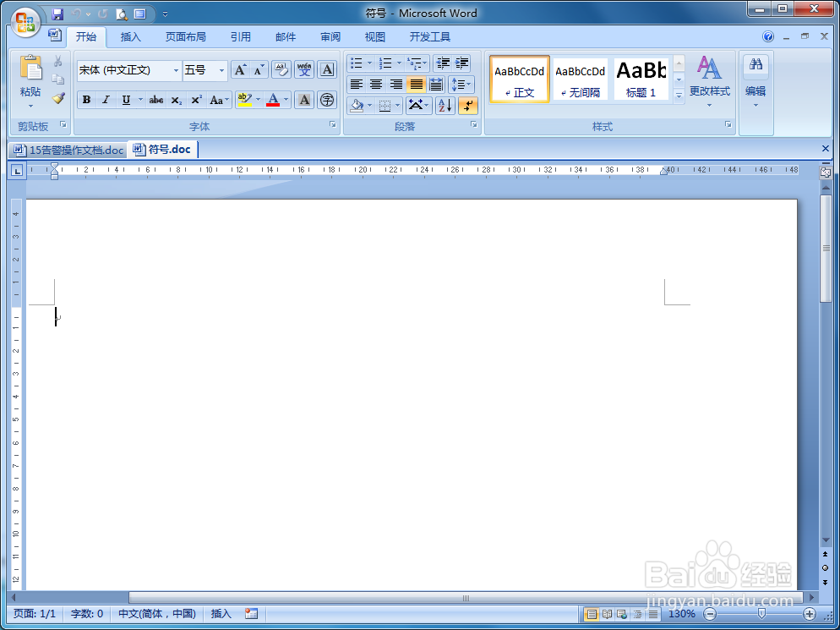This screenshot has height=630, width=840.
Task: Cut selection with scissors icon
Action: point(58,61)
